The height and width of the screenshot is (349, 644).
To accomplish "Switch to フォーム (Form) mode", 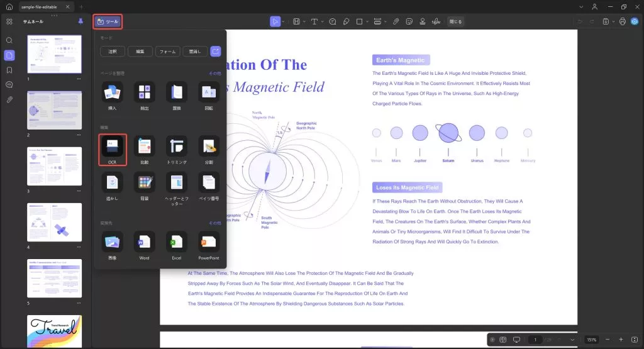I will point(167,52).
